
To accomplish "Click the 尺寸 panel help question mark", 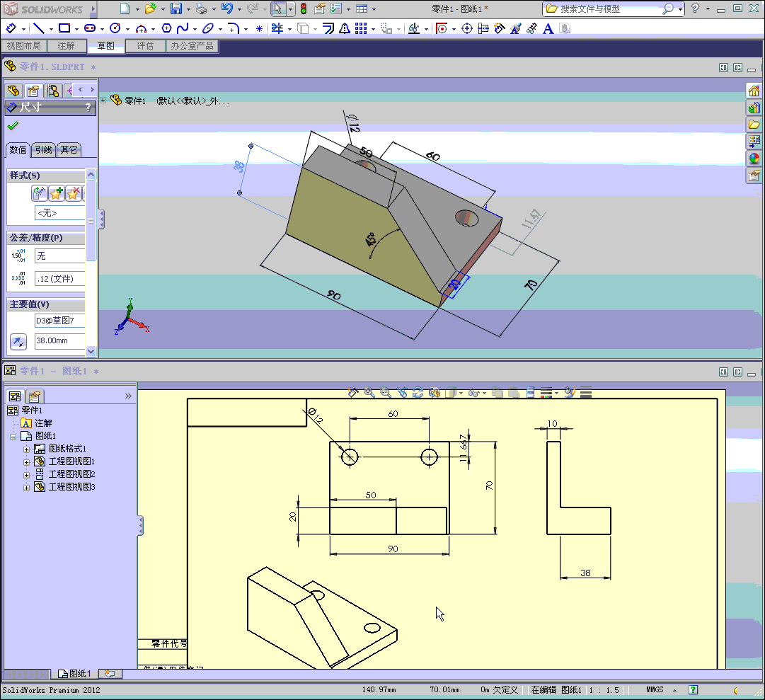I will (88, 107).
